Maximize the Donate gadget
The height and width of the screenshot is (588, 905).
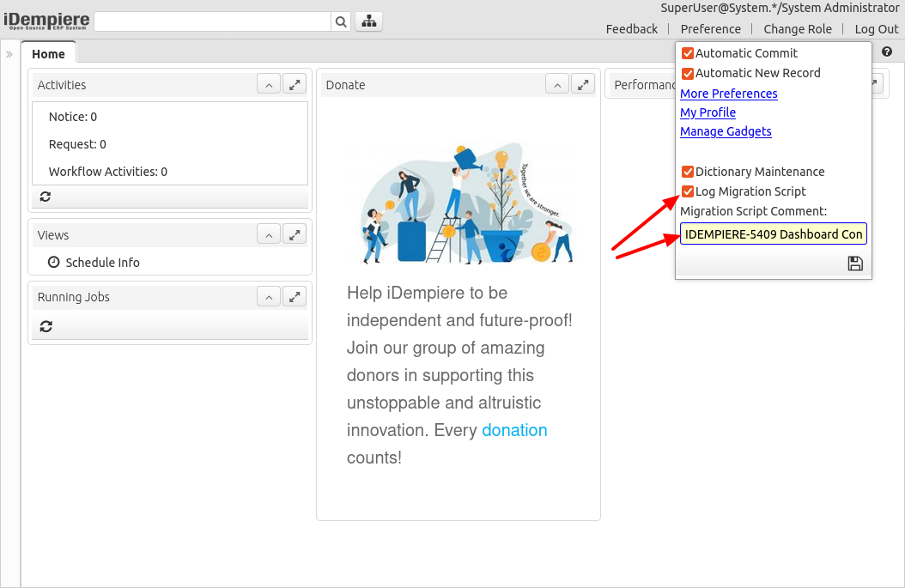pyautogui.click(x=584, y=84)
